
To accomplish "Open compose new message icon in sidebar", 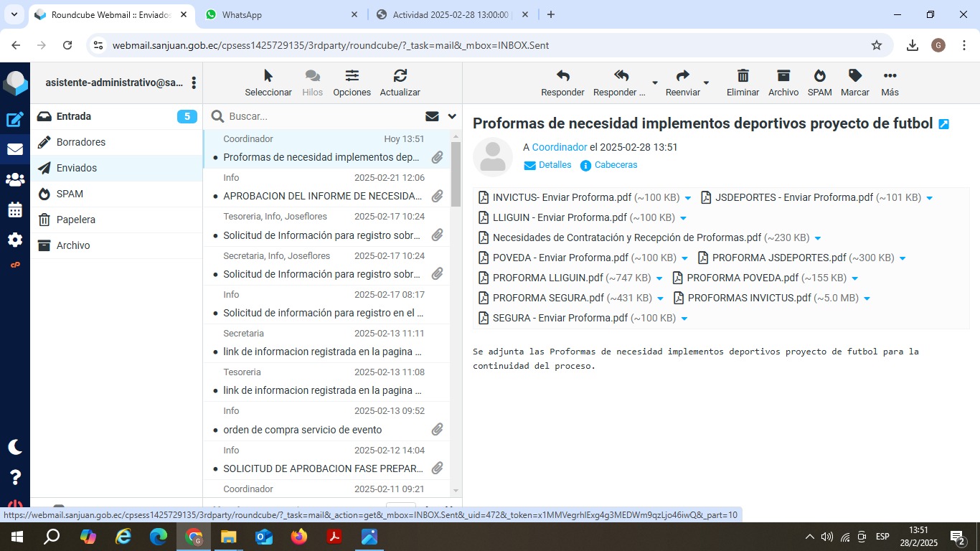I will [15, 120].
